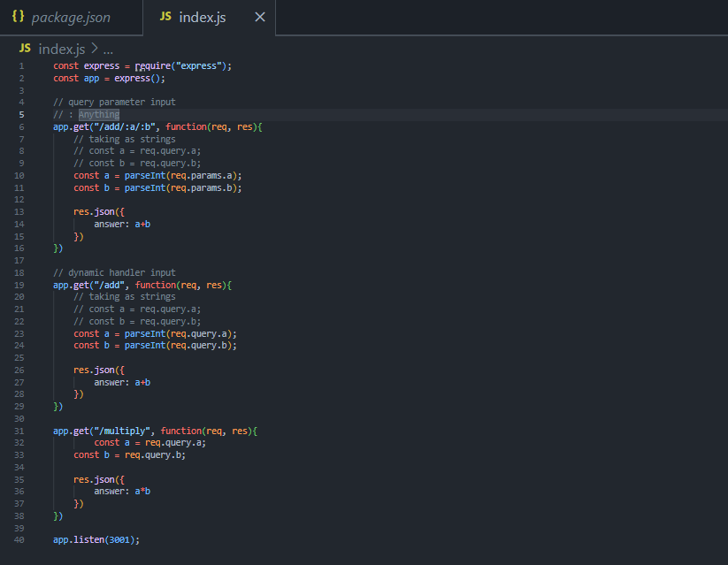Click the JSON braces icon on package.json tab
Screen dimensions: 728x565
pyautogui.click(x=18, y=16)
